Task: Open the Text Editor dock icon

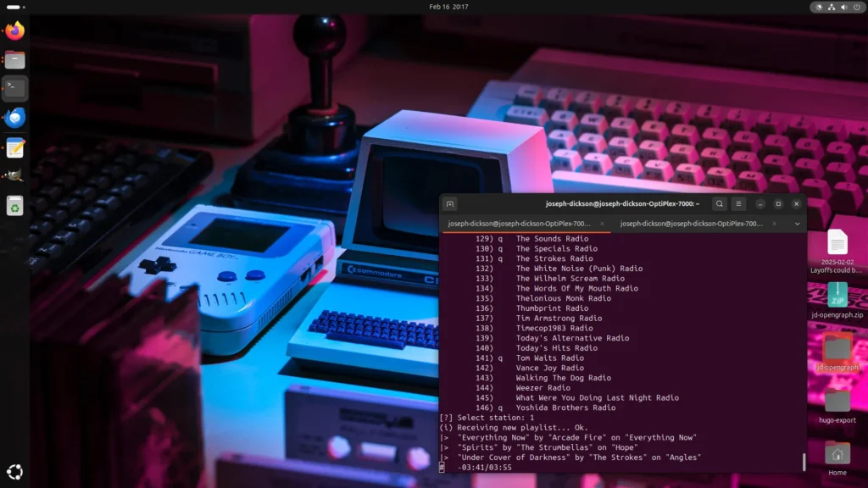Action: click(x=15, y=147)
